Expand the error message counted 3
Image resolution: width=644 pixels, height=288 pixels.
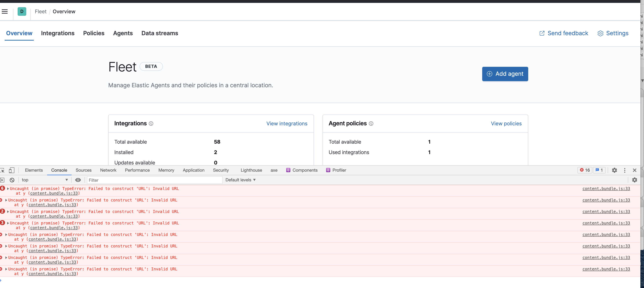coord(8,223)
